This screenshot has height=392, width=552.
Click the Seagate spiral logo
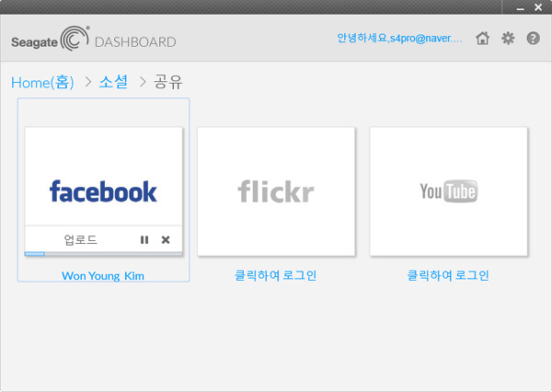coord(75,40)
